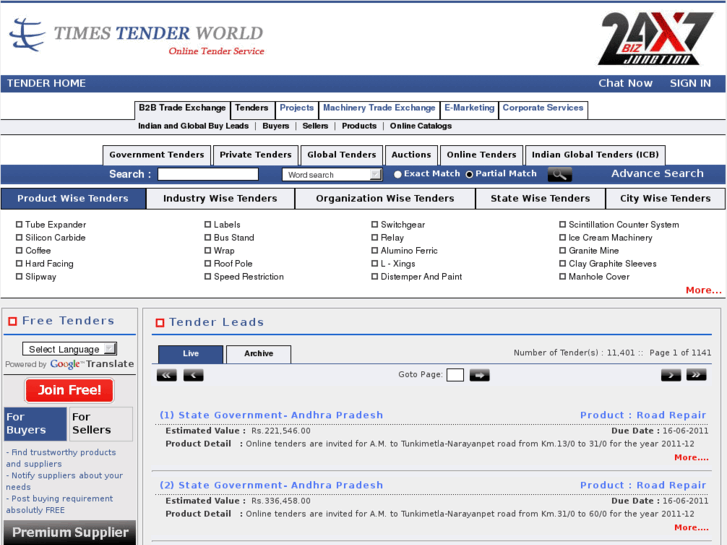
Task: Click the main Search text field
Action: pos(208,174)
